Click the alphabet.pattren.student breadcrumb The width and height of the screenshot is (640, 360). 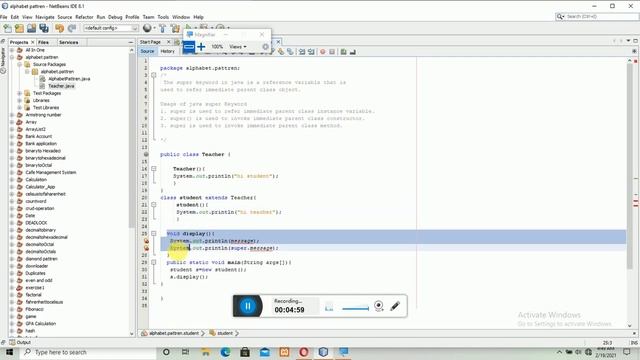click(174, 333)
